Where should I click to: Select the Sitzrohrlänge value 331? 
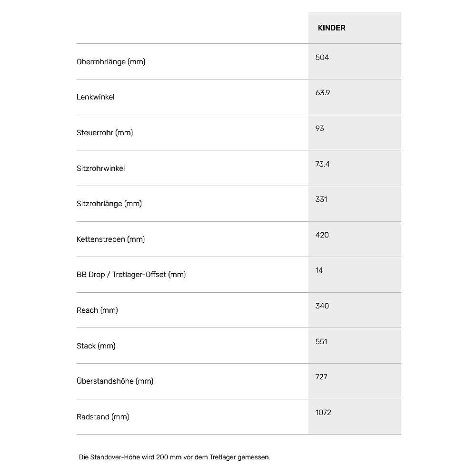pyautogui.click(x=321, y=199)
